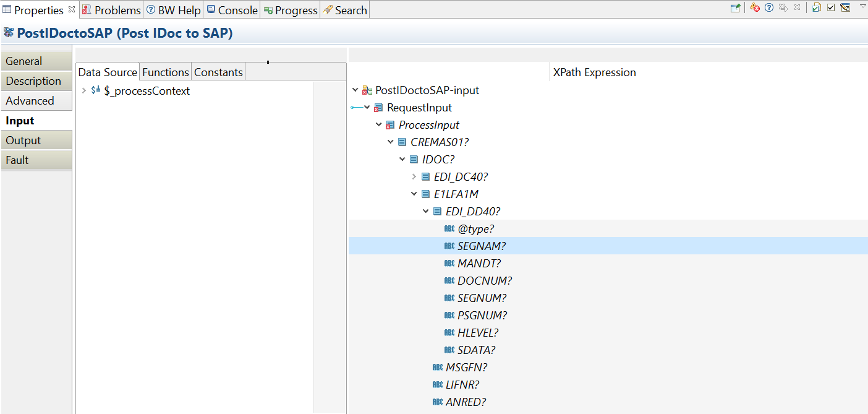This screenshot has height=414, width=868.
Task: Switch to the Problems view tab
Action: click(111, 11)
